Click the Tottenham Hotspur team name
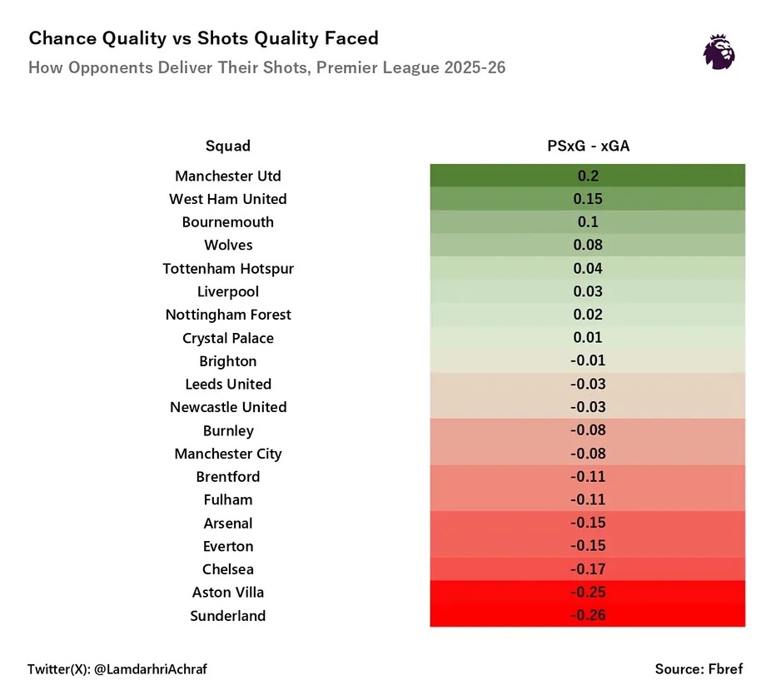 click(228, 268)
